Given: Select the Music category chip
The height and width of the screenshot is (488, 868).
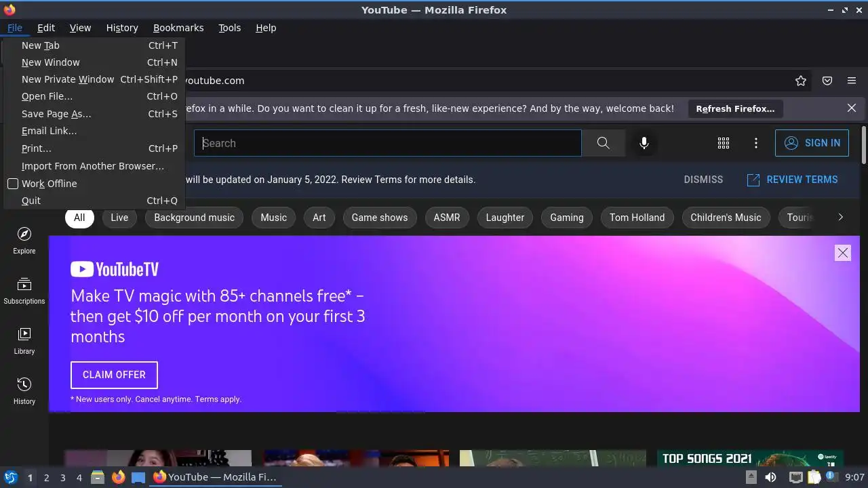Looking at the screenshot, I should pyautogui.click(x=274, y=218).
